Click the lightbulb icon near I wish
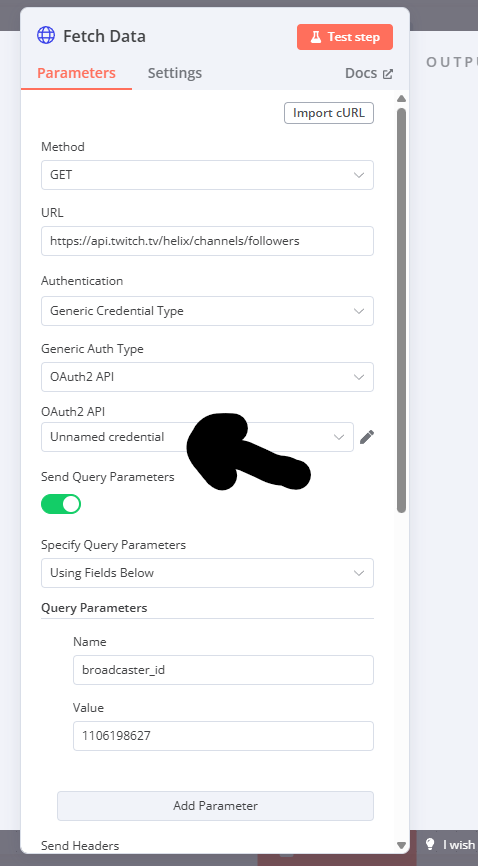 [430, 844]
